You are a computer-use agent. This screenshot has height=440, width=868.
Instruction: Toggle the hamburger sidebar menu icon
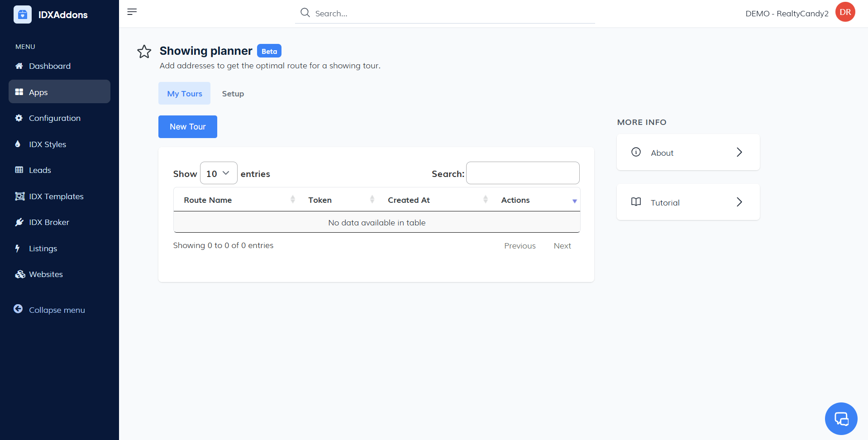tap(132, 12)
